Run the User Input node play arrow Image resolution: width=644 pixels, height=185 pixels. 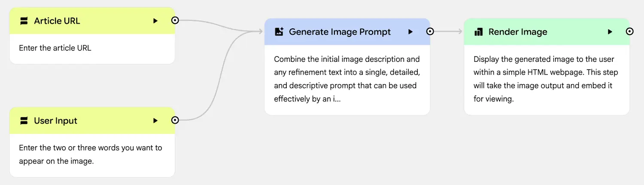[155, 121]
